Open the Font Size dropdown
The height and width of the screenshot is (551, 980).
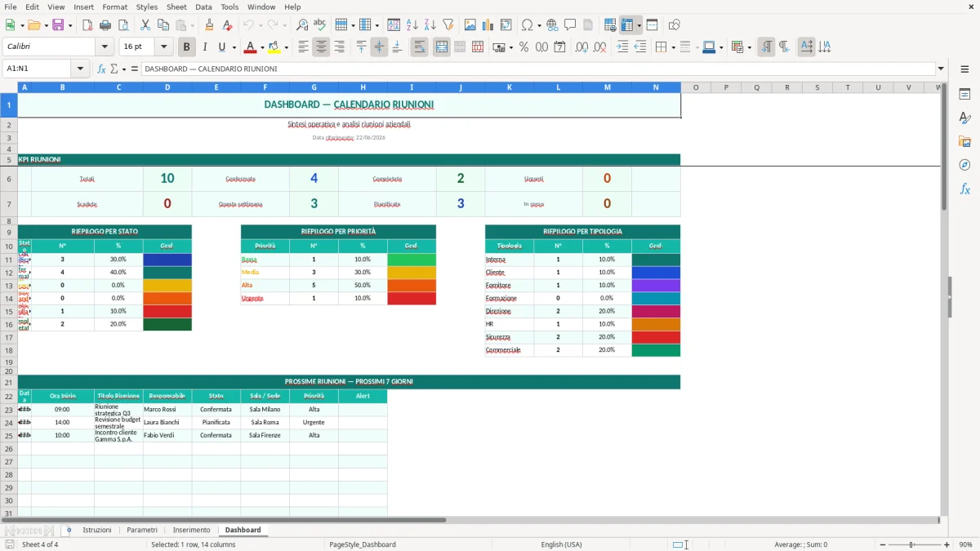(164, 47)
